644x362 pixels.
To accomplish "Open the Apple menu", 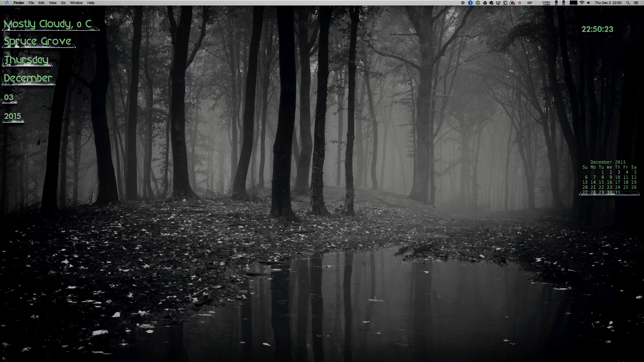I will tap(7, 3).
